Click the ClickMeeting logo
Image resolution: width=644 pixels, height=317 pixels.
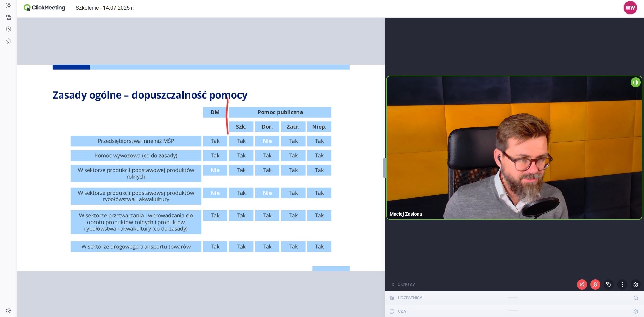44,8
